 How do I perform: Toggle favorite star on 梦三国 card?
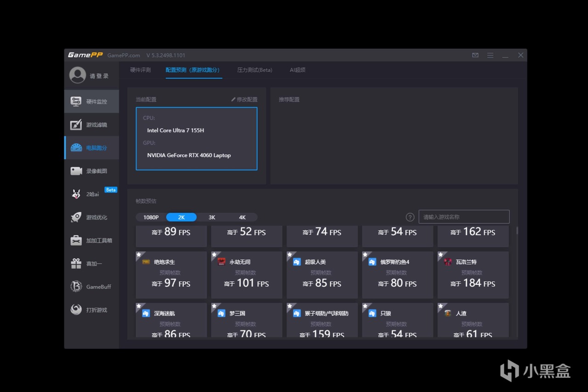click(214, 306)
